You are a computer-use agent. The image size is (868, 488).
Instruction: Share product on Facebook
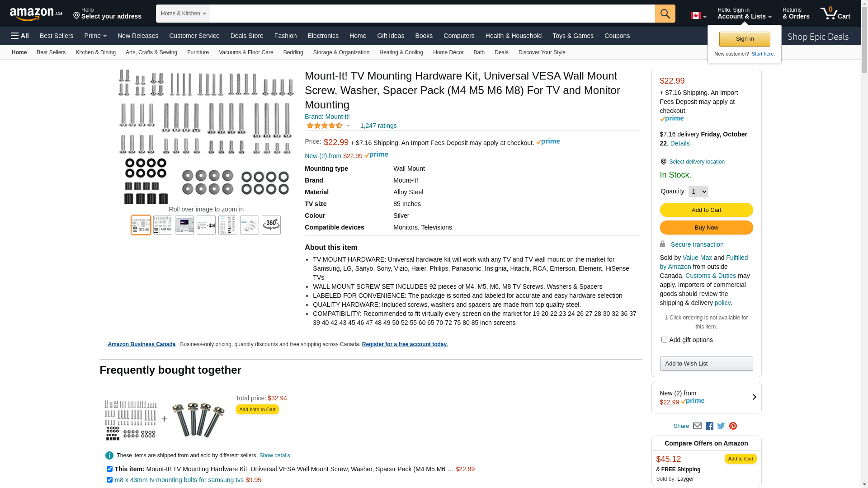pos(709,426)
